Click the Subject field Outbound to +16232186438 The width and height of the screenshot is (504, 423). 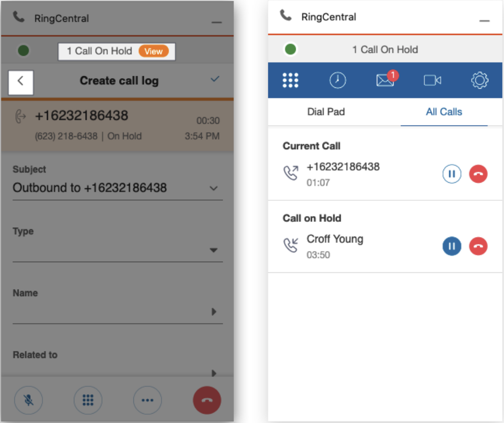coord(118,188)
